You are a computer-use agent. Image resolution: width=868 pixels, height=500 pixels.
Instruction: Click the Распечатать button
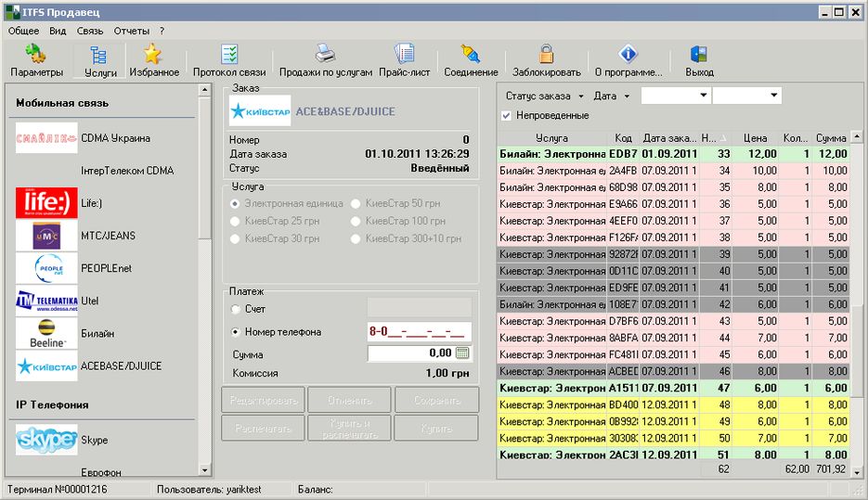tap(263, 428)
